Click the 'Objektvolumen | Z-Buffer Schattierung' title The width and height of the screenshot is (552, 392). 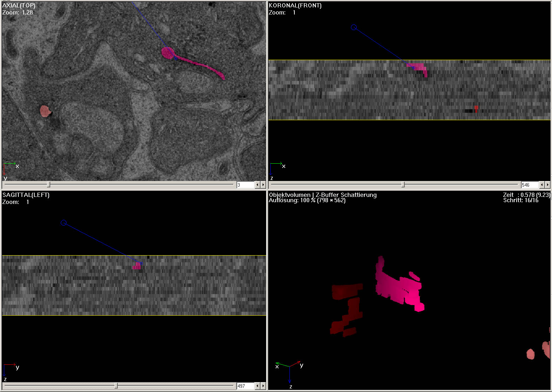tap(323, 195)
